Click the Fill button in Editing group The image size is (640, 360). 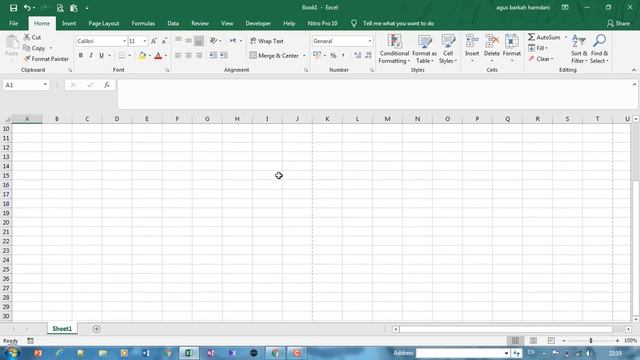point(538,48)
